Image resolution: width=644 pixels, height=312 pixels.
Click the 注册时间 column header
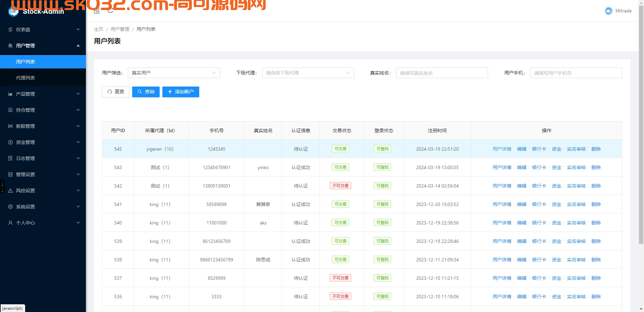pos(437,131)
